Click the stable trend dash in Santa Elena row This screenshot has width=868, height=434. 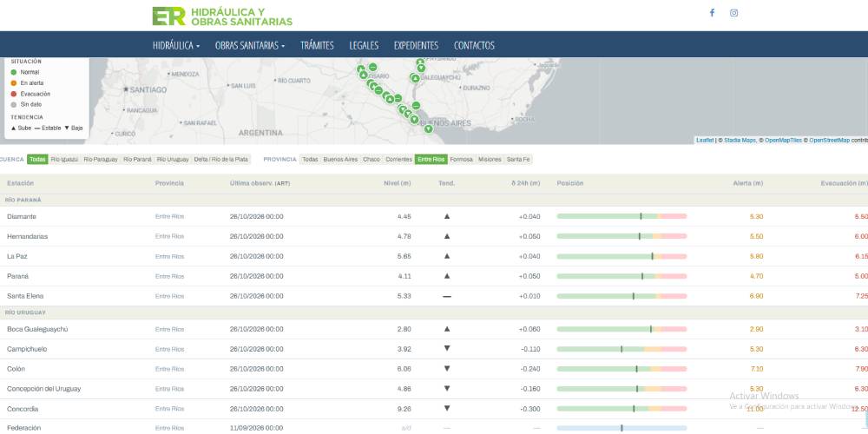[x=447, y=296]
